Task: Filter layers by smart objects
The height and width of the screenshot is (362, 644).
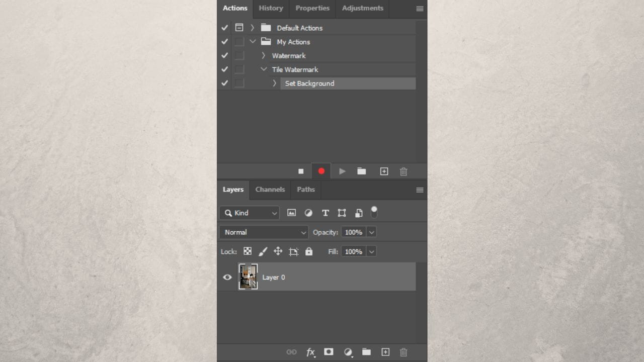Action: point(359,213)
